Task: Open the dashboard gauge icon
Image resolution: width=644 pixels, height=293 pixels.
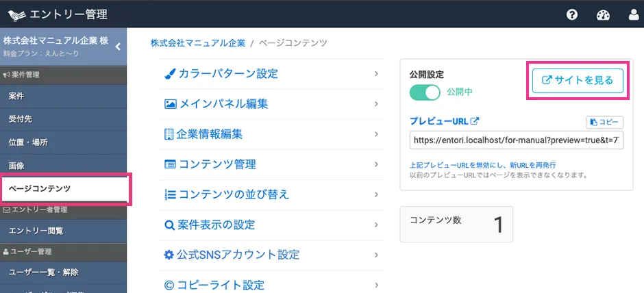Action: coord(603,15)
